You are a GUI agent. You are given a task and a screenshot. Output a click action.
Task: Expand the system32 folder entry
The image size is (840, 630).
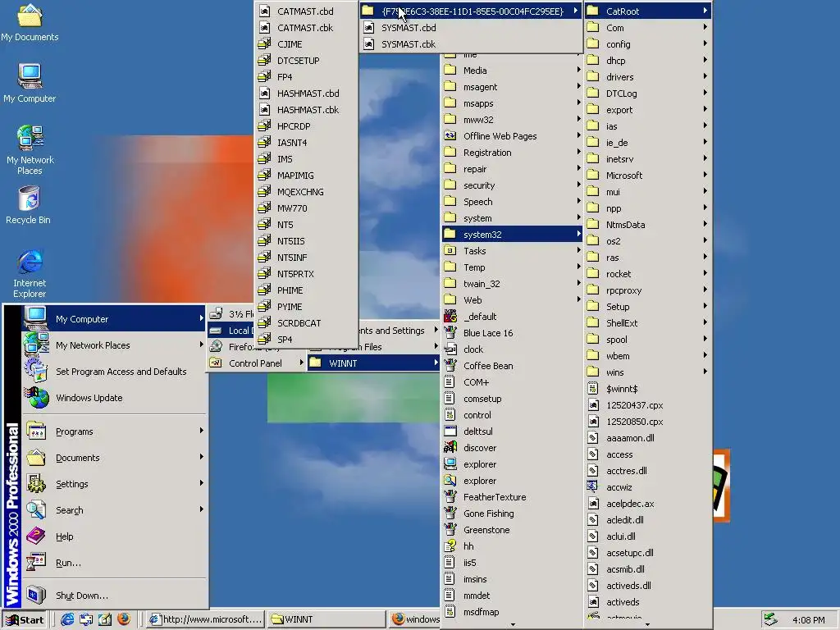(512, 235)
